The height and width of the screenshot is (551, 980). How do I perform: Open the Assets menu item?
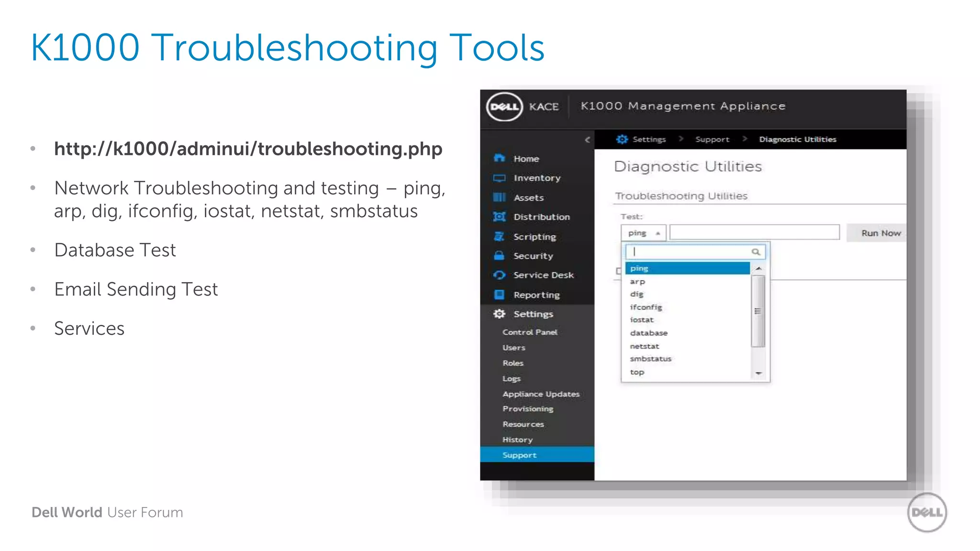click(x=528, y=198)
